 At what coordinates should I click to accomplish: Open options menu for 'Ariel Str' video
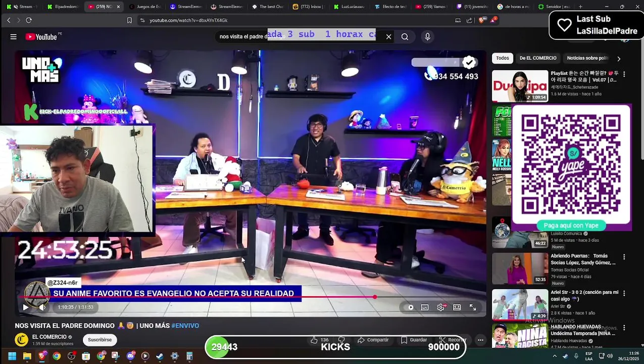point(624,293)
